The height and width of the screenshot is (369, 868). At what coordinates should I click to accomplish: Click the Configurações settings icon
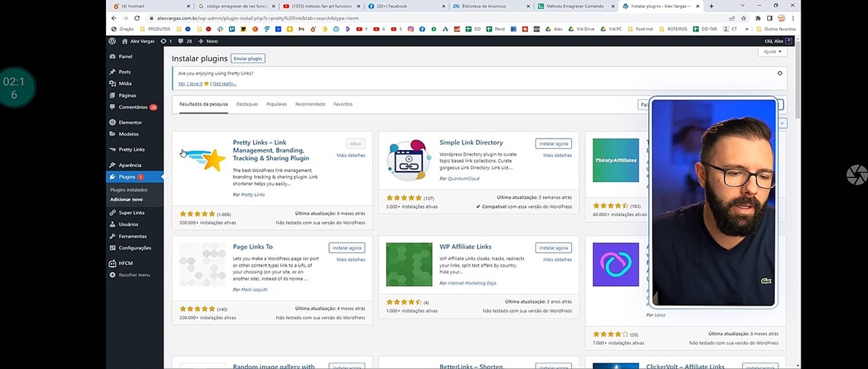112,248
